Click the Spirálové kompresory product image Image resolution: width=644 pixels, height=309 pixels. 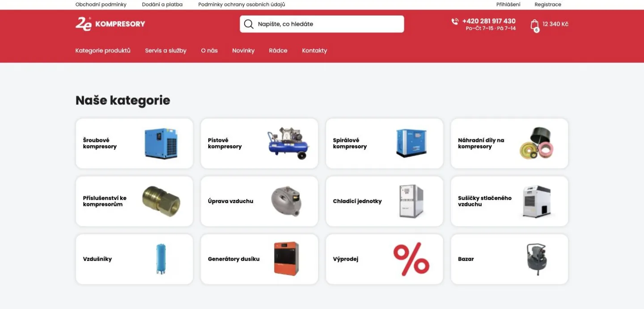[411, 143]
